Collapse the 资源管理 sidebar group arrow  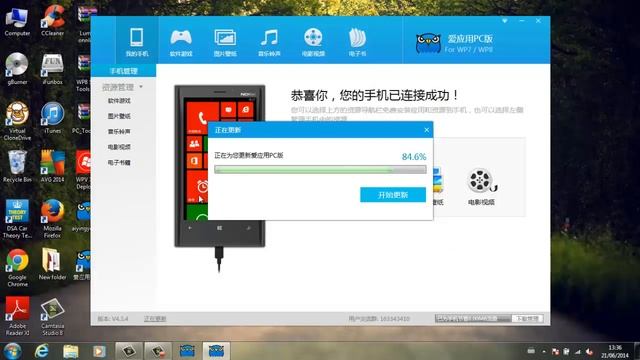141,87
